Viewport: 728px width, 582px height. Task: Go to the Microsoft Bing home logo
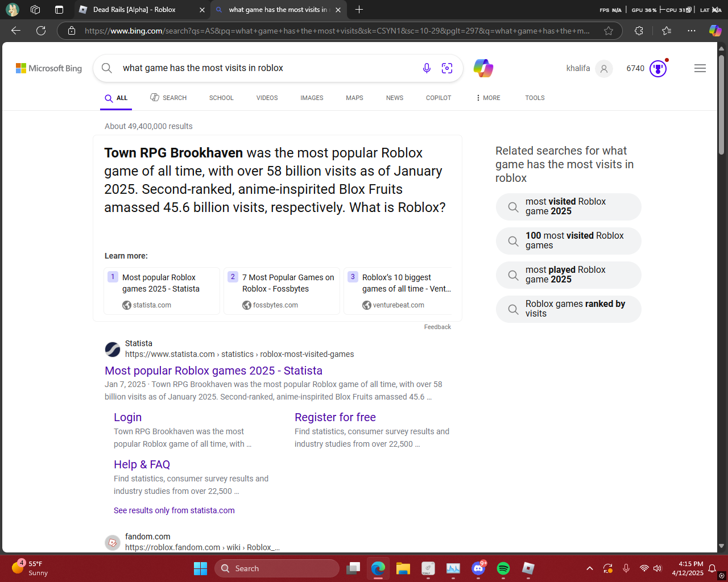tap(49, 68)
